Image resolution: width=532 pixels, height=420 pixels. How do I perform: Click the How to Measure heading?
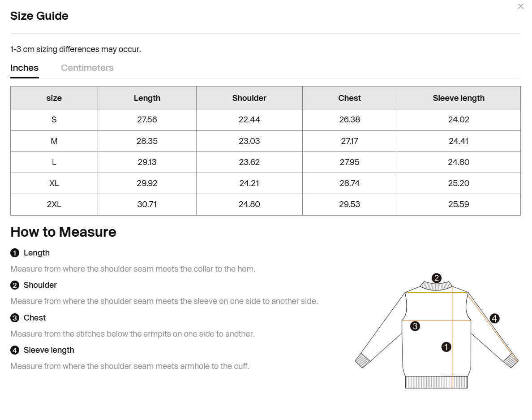pyautogui.click(x=63, y=232)
